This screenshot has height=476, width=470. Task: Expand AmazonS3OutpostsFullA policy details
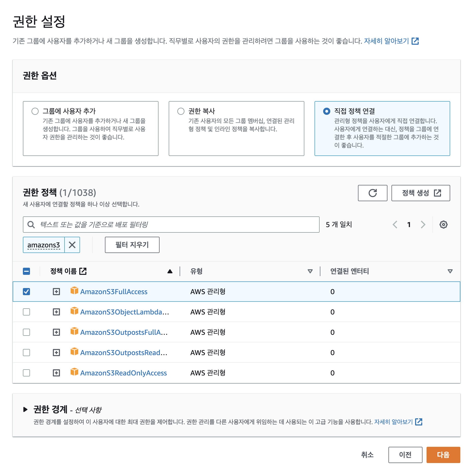56,332
